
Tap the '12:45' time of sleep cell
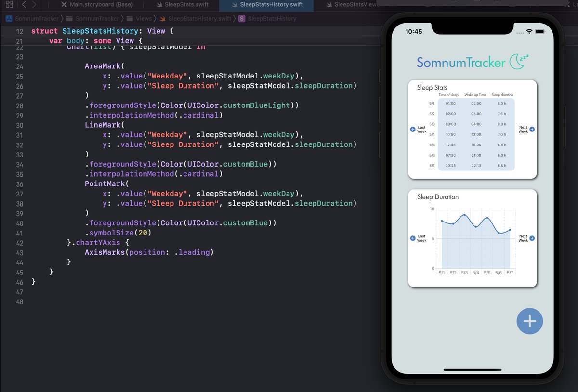[x=451, y=145]
